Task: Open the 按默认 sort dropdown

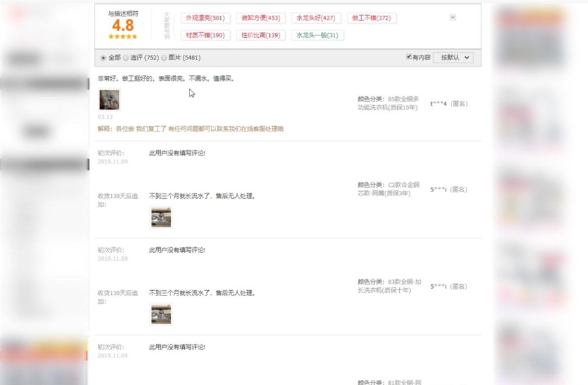Action: click(453, 58)
